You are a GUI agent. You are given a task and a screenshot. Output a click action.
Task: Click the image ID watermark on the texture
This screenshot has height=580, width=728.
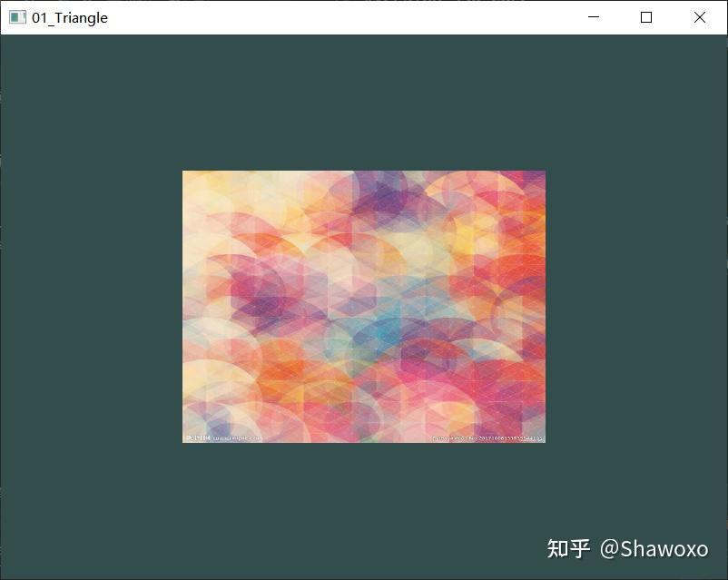(x=490, y=437)
